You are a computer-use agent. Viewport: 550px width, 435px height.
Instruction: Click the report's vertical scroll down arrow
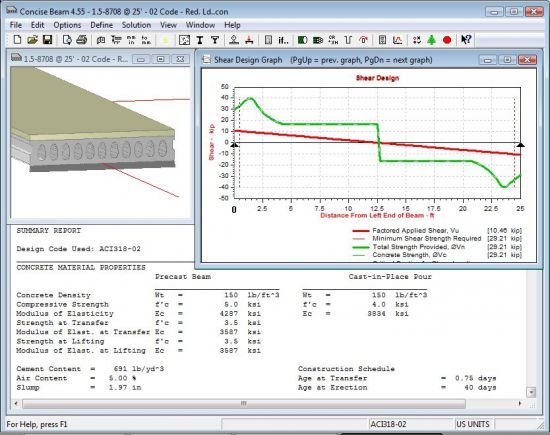[531, 392]
